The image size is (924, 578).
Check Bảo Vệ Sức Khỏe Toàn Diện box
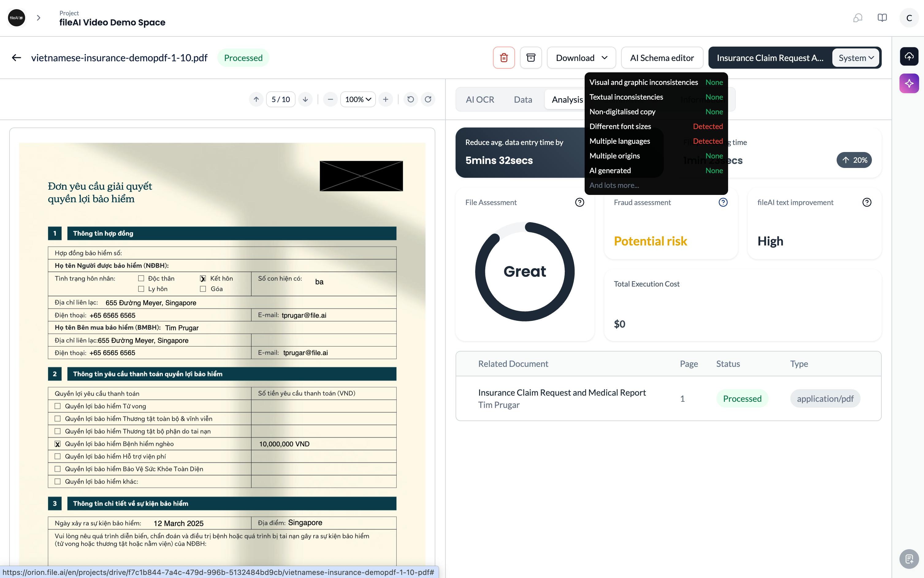(57, 469)
